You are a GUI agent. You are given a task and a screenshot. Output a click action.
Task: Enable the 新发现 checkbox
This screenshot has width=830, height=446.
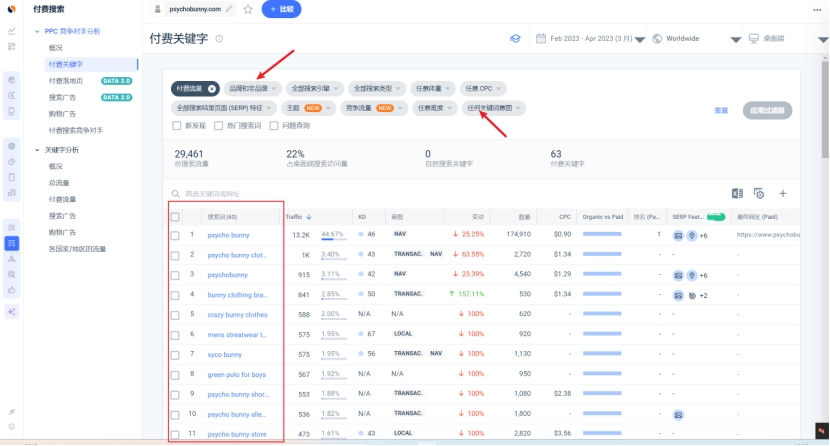pyautogui.click(x=177, y=126)
